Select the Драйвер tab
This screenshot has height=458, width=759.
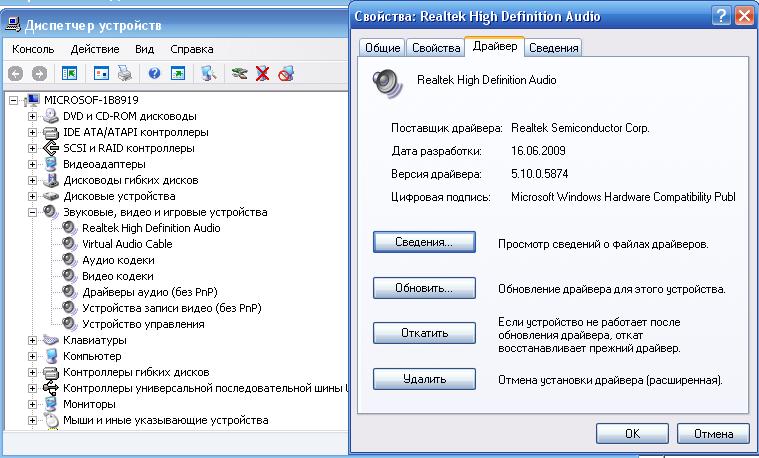[495, 46]
